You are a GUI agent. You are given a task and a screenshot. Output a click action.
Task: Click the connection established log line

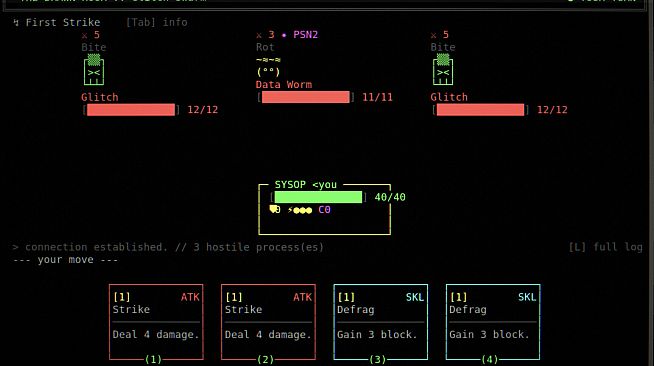click(168, 247)
